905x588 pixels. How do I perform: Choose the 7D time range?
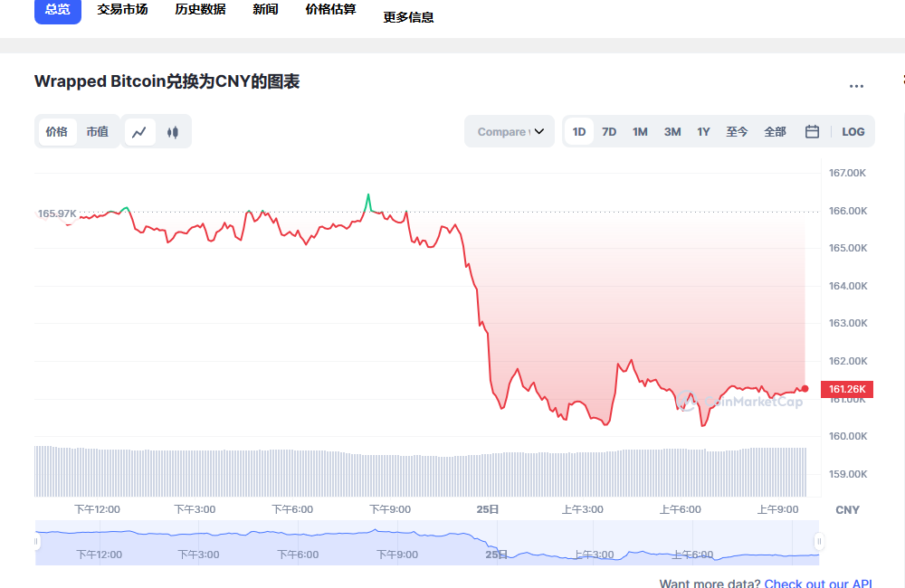[x=609, y=131]
